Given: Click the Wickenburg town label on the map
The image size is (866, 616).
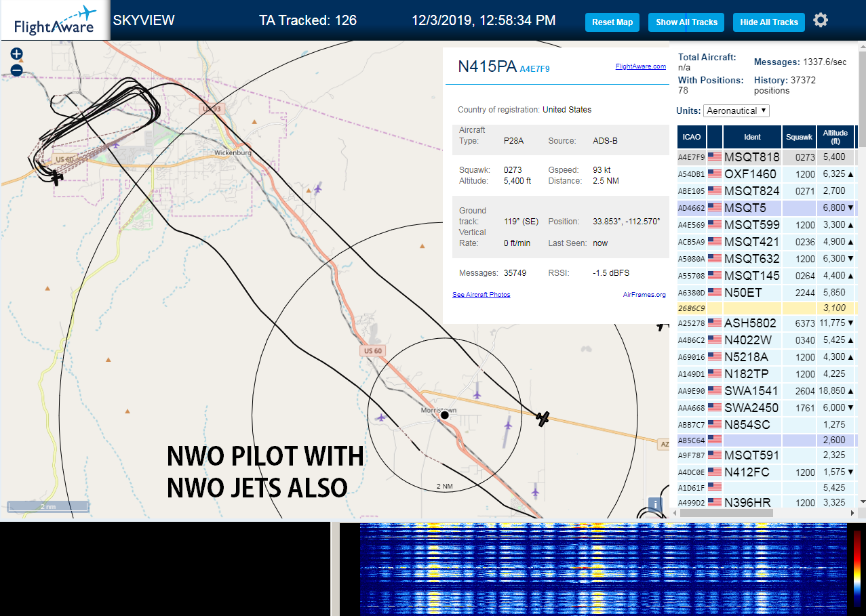Looking at the screenshot, I should point(233,153).
